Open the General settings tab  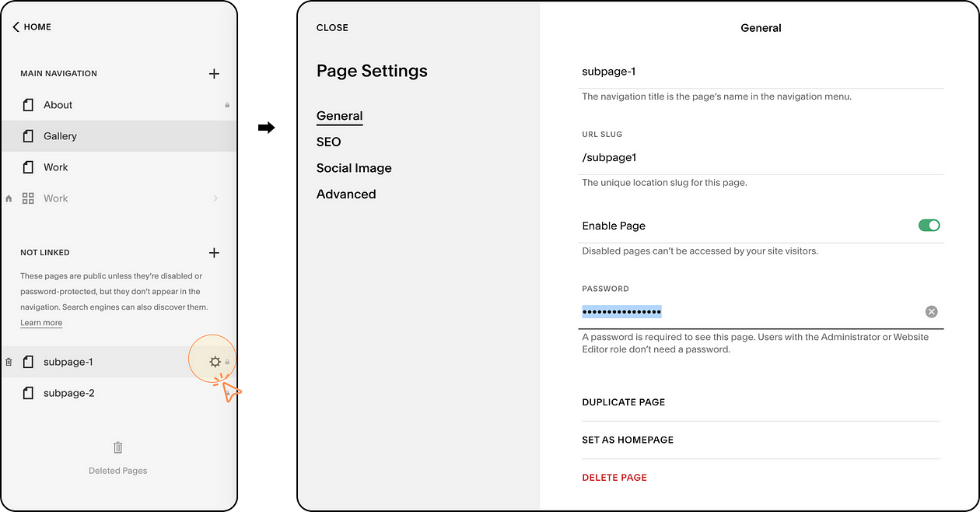(340, 116)
